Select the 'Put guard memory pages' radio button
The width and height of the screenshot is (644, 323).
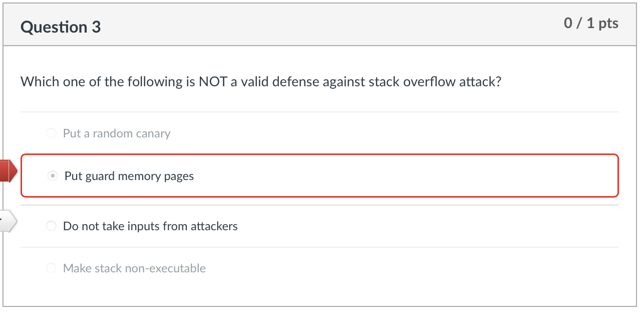[x=52, y=176]
